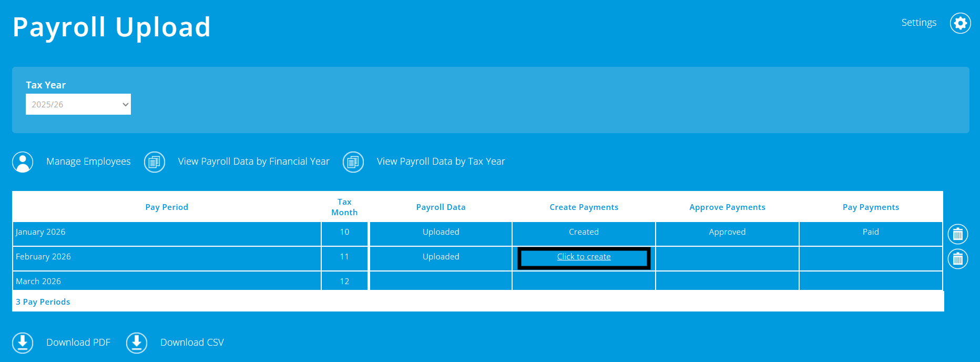Click the Download PDF arrow icon
Screen dimensions: 980x362
click(23, 343)
